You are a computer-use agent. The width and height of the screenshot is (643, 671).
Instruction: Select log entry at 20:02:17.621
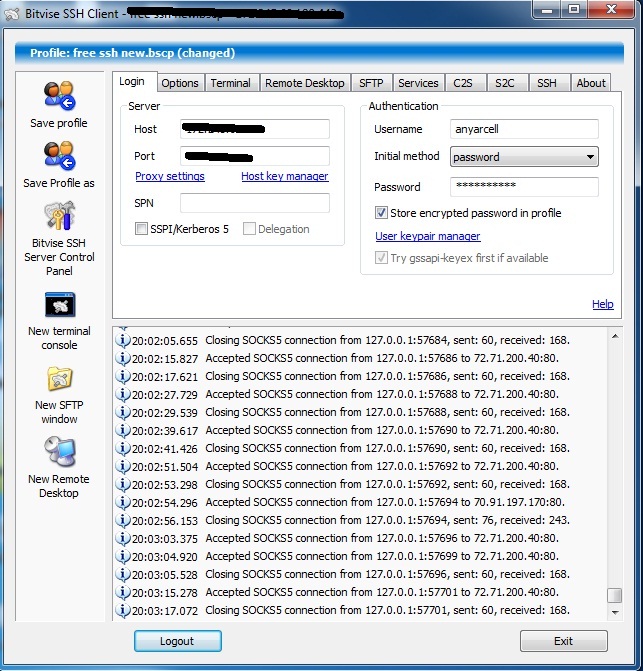(343, 376)
